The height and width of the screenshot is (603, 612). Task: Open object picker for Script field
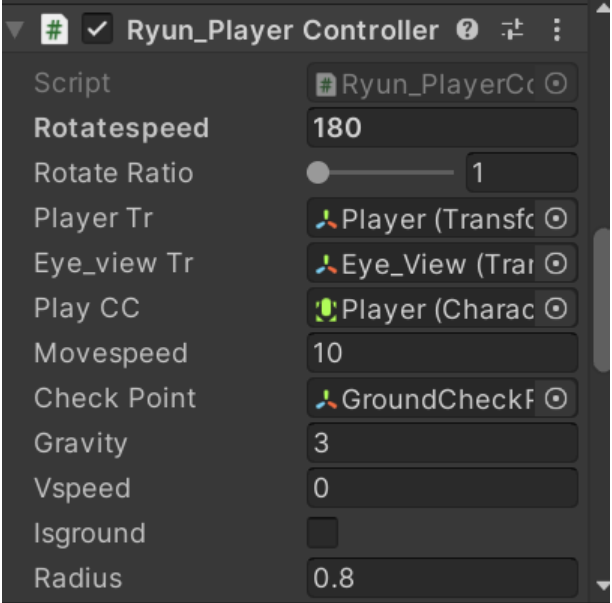coord(556,83)
